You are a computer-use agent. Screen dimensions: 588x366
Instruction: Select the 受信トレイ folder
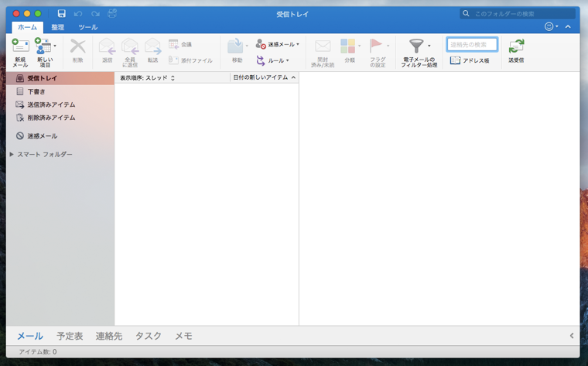coord(60,78)
